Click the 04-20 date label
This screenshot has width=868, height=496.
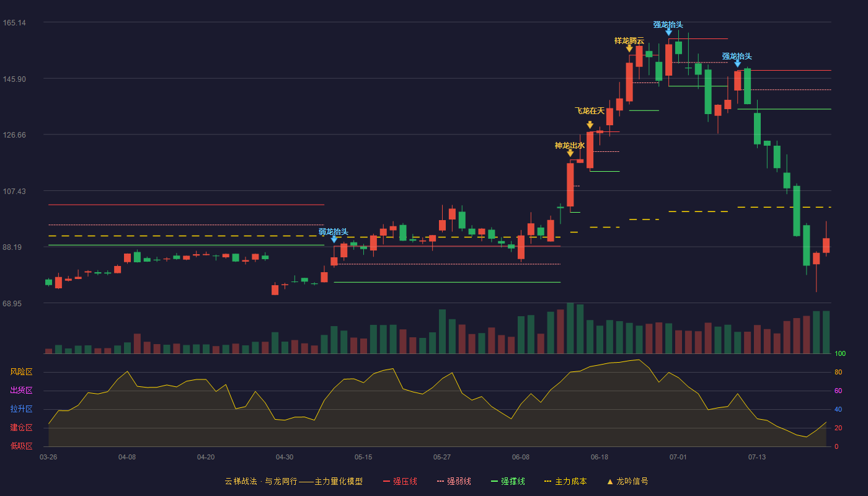206,457
